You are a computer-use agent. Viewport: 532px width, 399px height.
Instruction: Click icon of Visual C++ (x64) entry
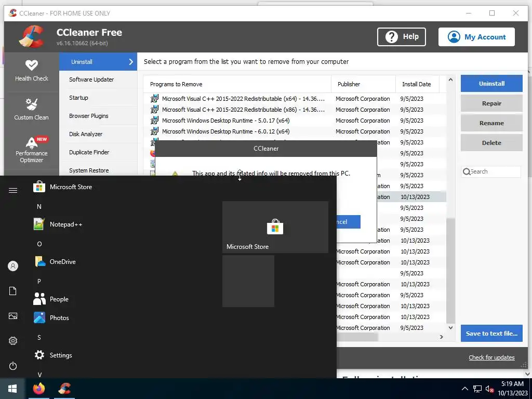[x=154, y=99]
